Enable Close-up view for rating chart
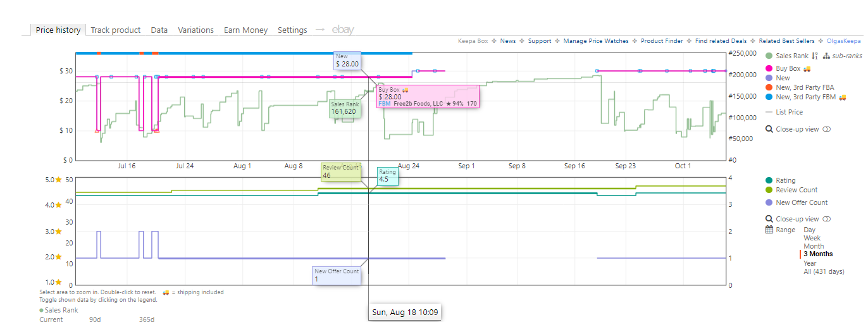 (x=826, y=219)
